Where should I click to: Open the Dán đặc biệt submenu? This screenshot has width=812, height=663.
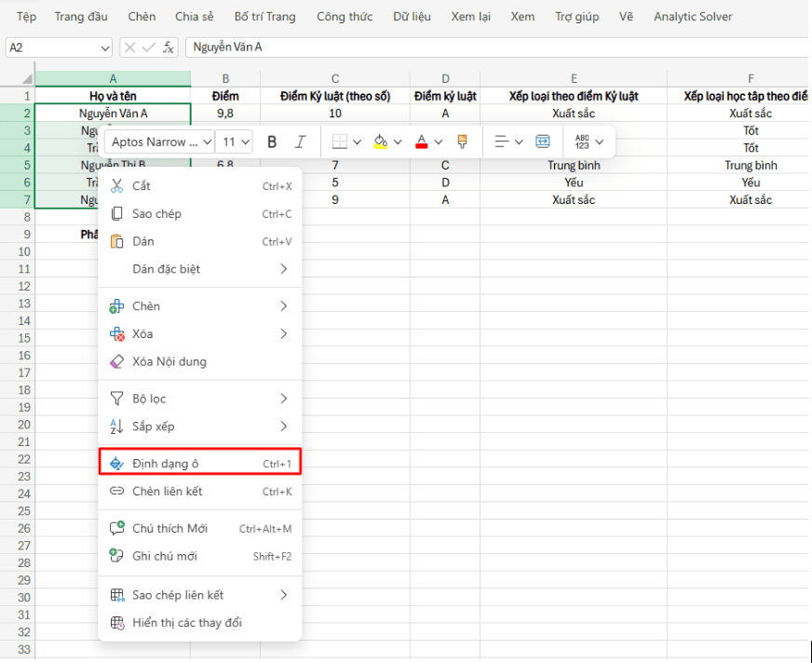[x=200, y=269]
